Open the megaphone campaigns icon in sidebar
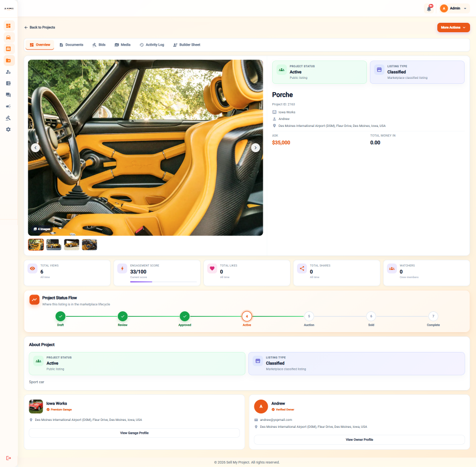This screenshot has width=476, height=467. click(8, 106)
